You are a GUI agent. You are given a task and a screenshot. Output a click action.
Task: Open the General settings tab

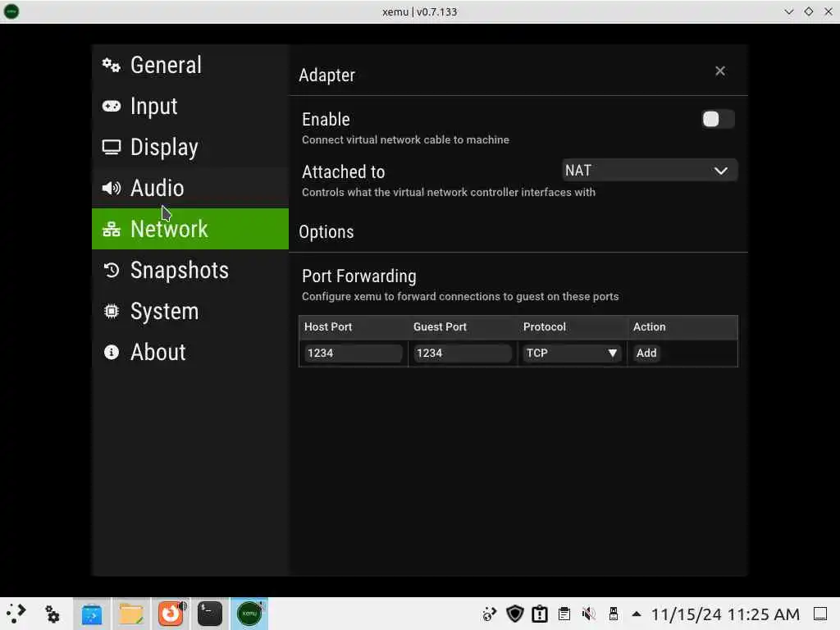click(x=190, y=66)
